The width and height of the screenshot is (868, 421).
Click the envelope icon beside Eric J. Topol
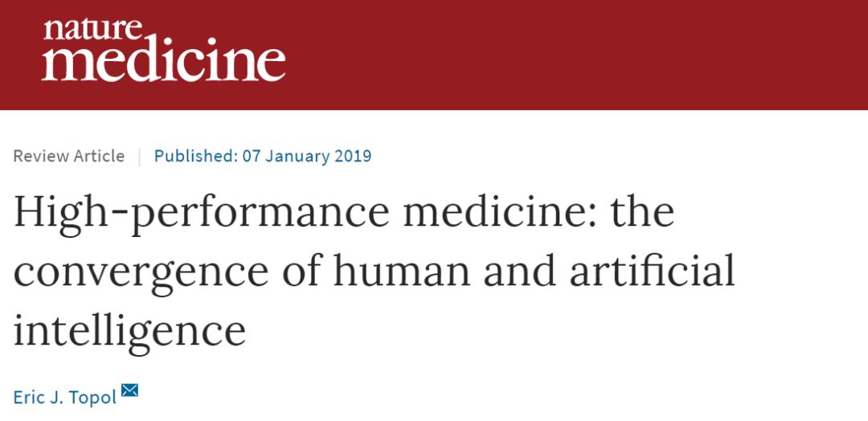[x=129, y=390]
